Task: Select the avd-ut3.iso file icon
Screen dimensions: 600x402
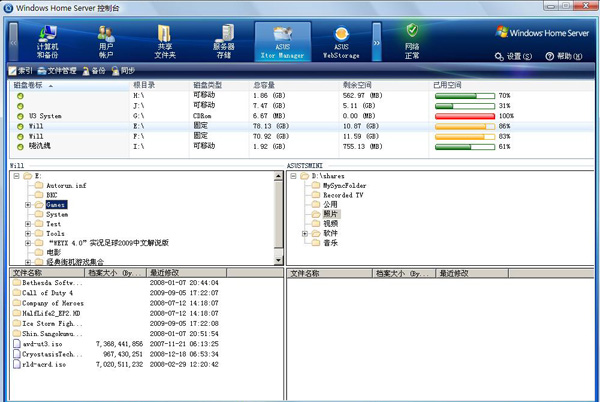Action: [x=16, y=344]
